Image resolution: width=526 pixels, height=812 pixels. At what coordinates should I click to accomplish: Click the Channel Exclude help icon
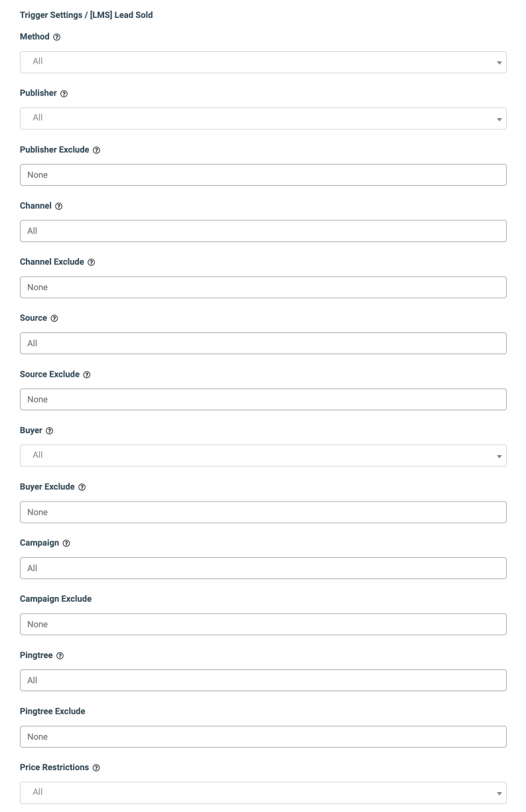click(91, 263)
